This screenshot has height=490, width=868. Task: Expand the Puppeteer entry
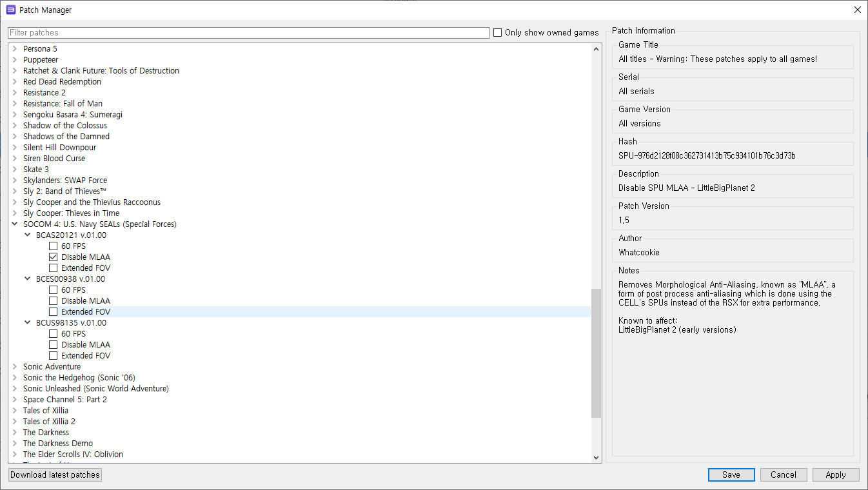click(x=15, y=60)
